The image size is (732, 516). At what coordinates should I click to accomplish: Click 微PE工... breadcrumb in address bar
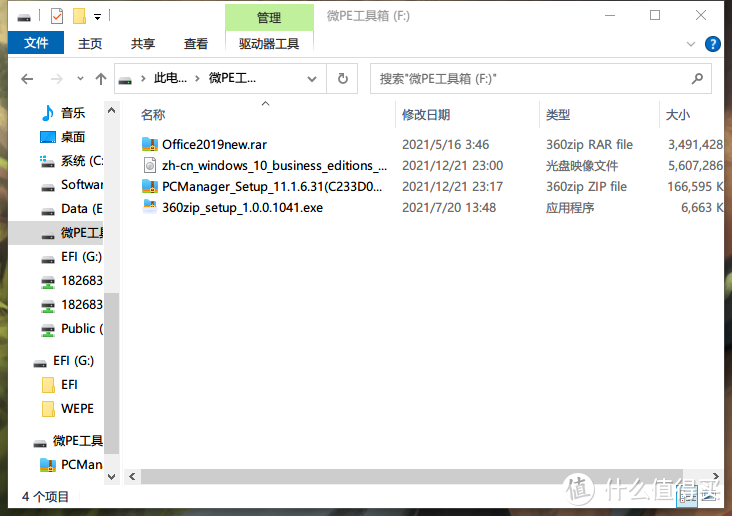[x=232, y=78]
